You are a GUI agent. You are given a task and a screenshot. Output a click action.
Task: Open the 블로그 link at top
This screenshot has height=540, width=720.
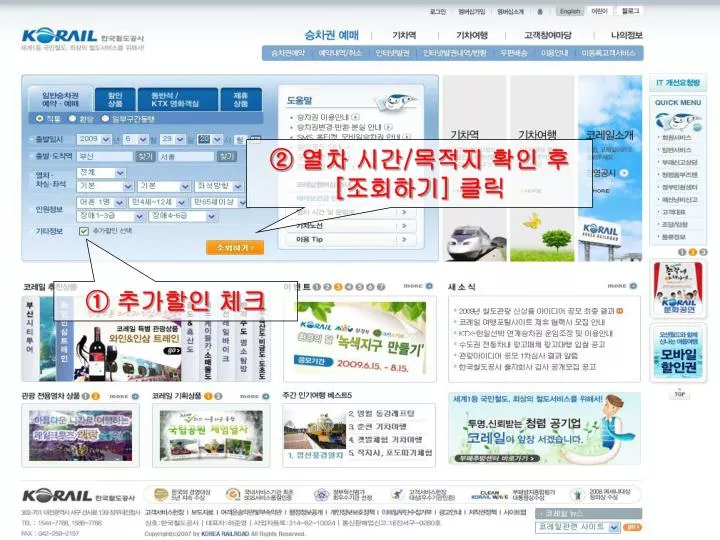click(630, 11)
